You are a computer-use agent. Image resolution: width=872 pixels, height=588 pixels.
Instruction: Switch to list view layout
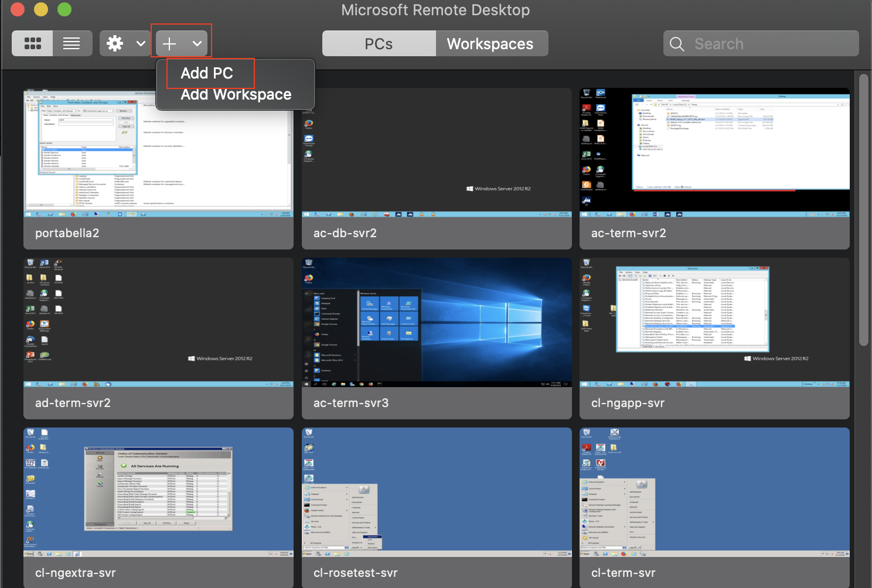coord(72,43)
